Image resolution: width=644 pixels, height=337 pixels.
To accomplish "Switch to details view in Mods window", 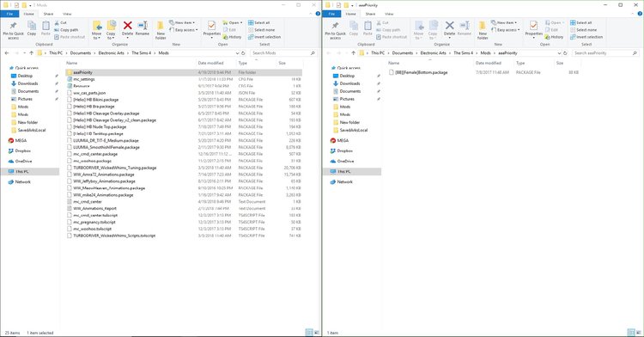I will pos(309,332).
